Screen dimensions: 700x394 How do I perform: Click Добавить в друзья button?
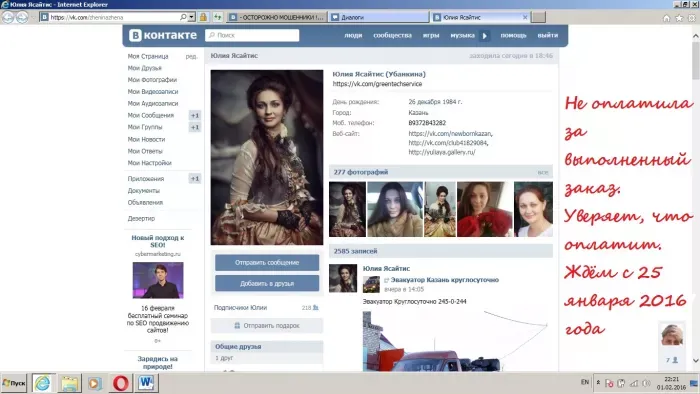[267, 283]
